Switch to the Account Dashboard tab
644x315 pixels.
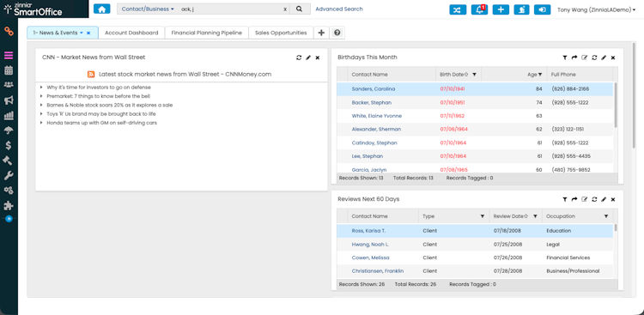click(x=131, y=33)
